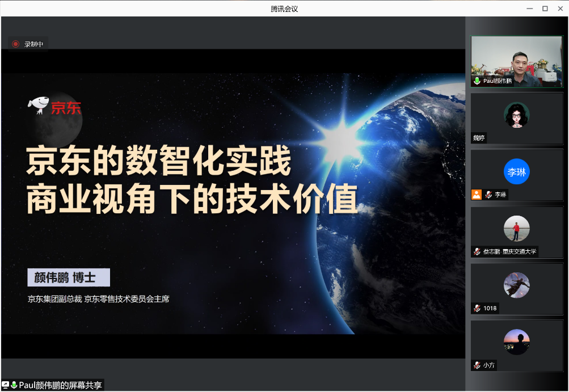This screenshot has width=569, height=392.
Task: Click the 京东 logo on the shared slide
Action: coord(54,106)
